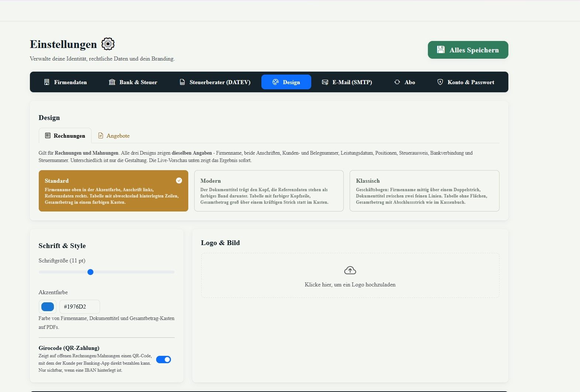This screenshot has width=580, height=392.
Task: Click the document icon for Steuerberater (DATEV)
Action: pos(182,82)
